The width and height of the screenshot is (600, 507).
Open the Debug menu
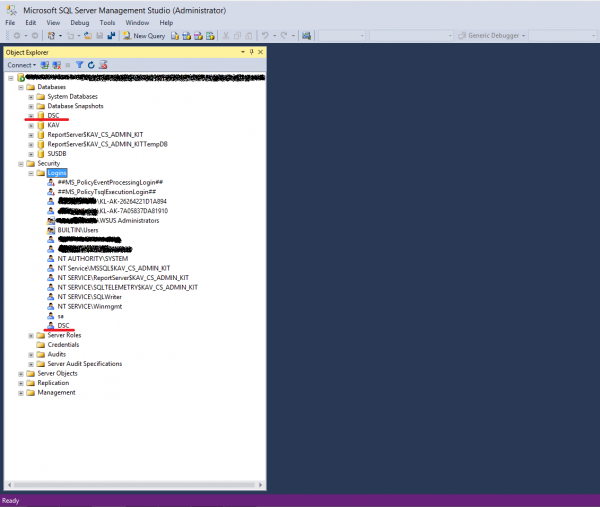click(79, 22)
